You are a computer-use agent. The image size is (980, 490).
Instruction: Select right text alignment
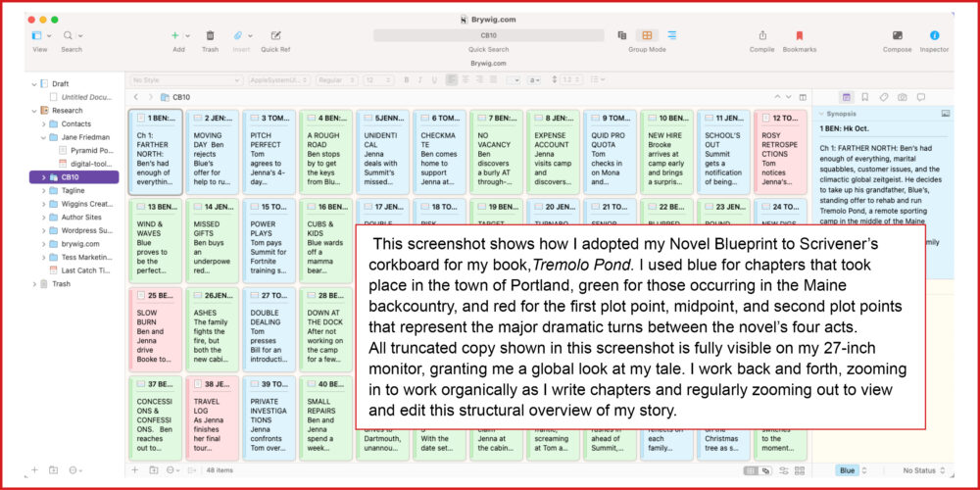pyautogui.click(x=479, y=80)
